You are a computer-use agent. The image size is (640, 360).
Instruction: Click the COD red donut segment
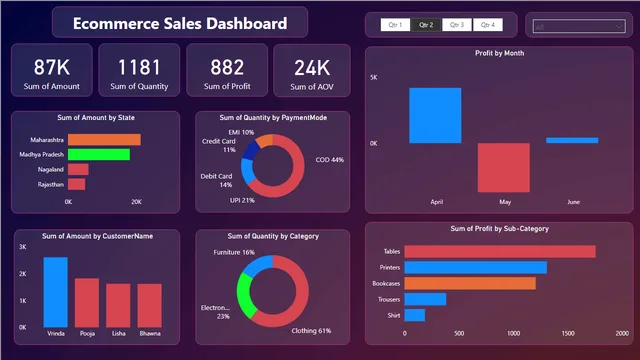pos(298,166)
